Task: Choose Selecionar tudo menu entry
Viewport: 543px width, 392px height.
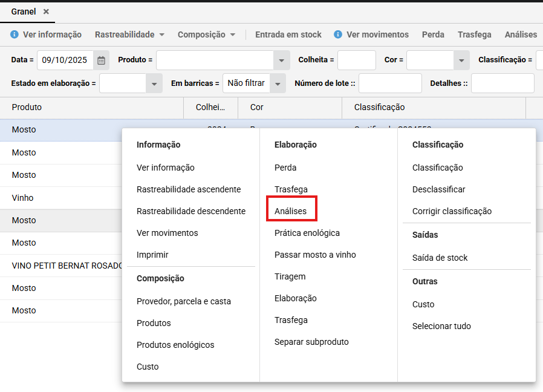Action: (x=441, y=326)
